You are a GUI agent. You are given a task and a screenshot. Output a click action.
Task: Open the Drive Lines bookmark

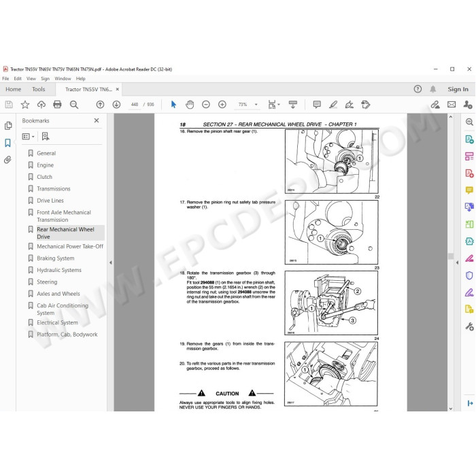pos(50,201)
